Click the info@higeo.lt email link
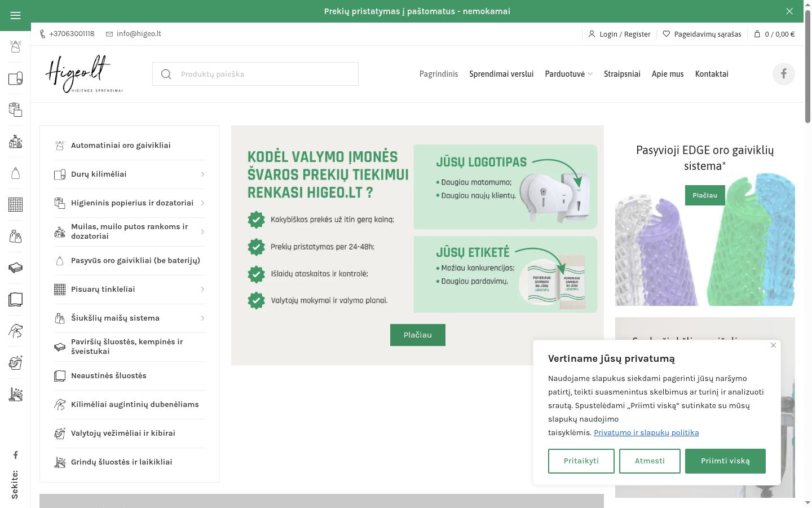The image size is (812, 508). [x=134, y=34]
